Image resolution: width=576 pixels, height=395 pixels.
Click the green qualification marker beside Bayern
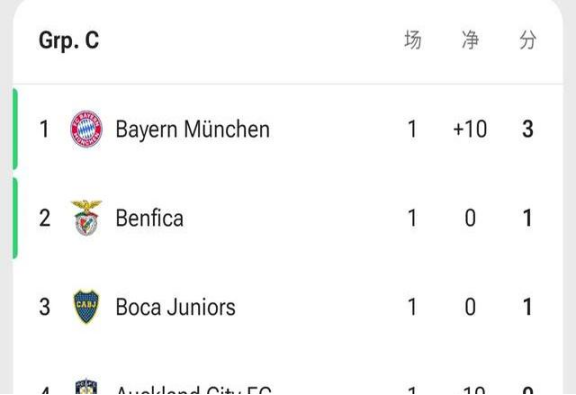coord(15,129)
